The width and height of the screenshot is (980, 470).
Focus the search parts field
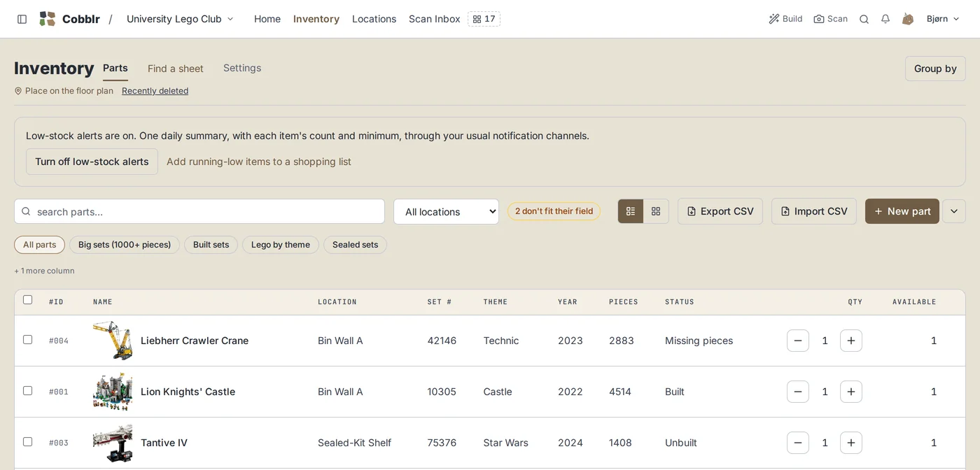(199, 212)
